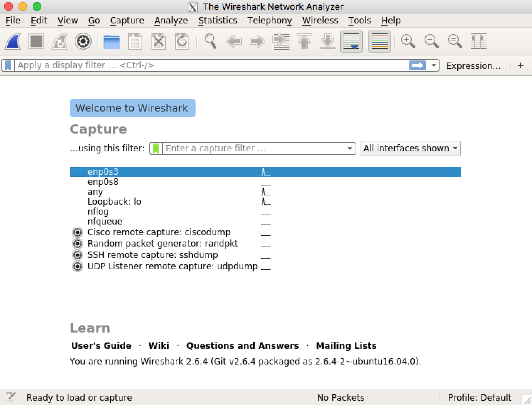The image size is (532, 405).
Task: Open settings gear for SSH remote capture
Action: (x=77, y=255)
